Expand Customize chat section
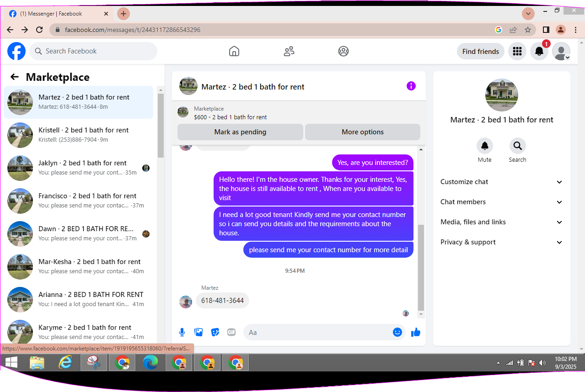The height and width of the screenshot is (392, 585). (x=502, y=182)
